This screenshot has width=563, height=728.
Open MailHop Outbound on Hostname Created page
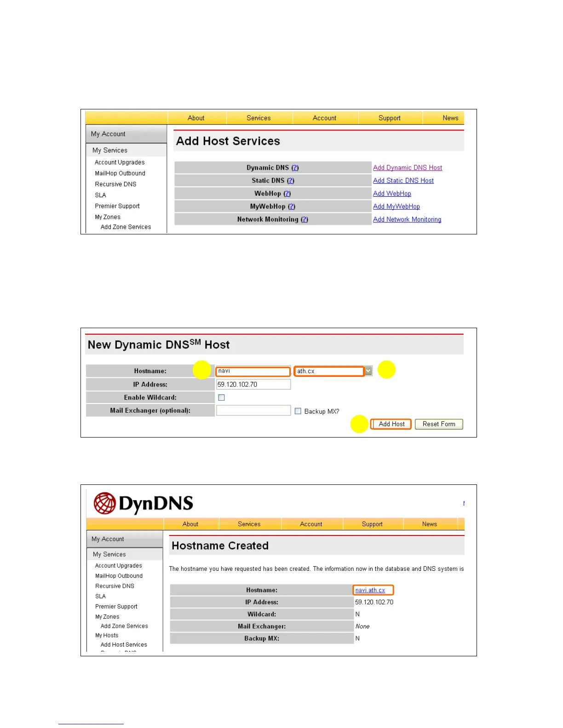[x=119, y=576]
